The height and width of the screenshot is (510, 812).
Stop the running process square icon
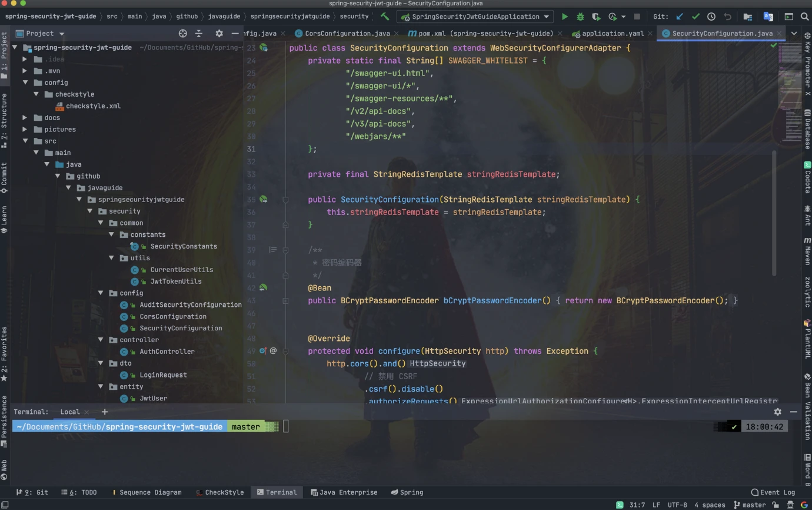(x=637, y=16)
